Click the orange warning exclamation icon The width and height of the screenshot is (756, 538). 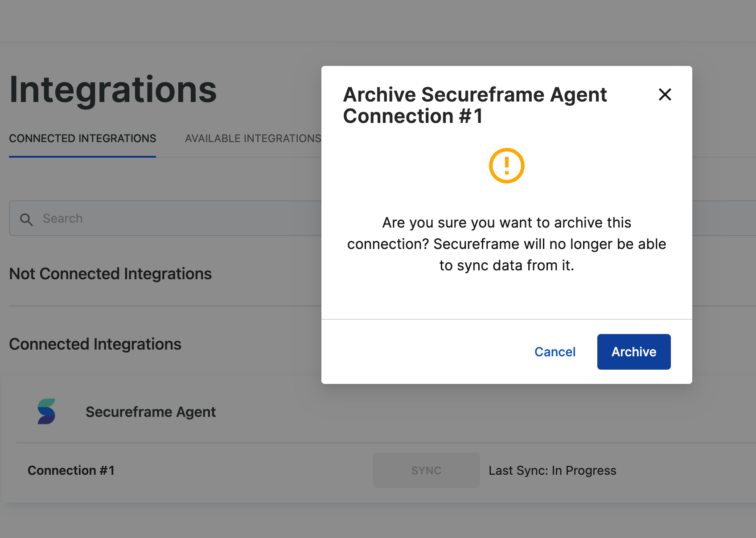[507, 166]
